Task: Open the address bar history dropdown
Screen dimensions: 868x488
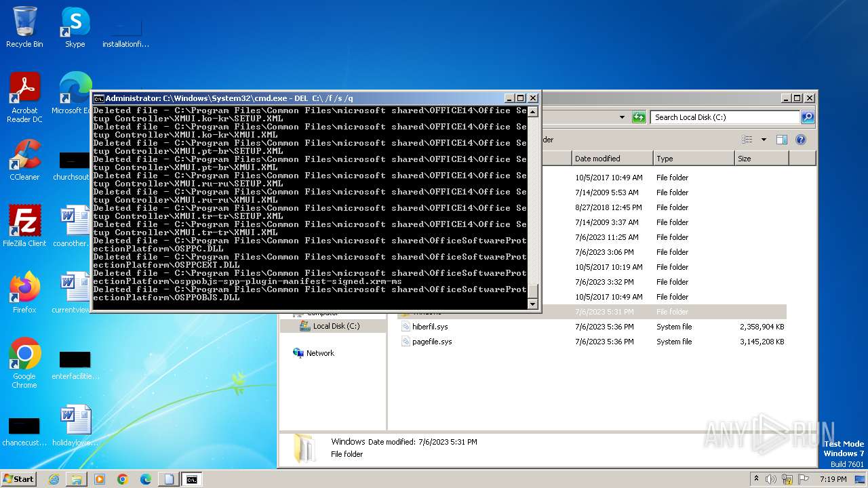Action: coord(622,117)
